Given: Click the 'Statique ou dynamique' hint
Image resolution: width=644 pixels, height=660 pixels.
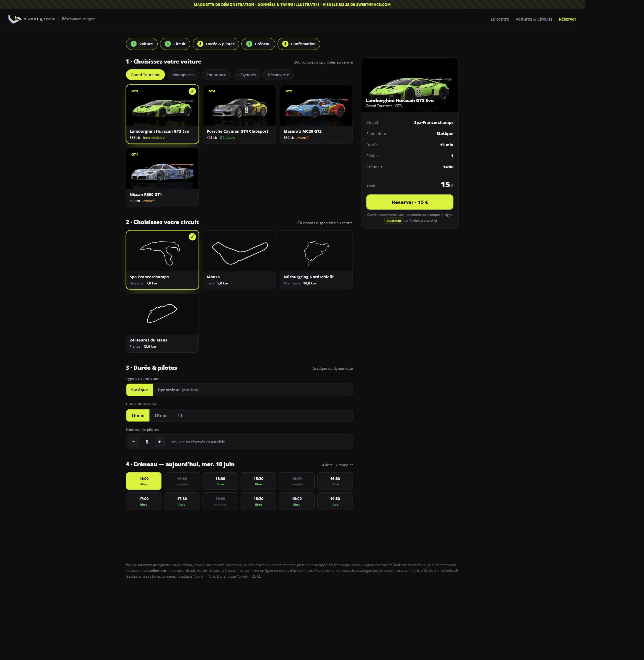Looking at the screenshot, I should tap(333, 369).
